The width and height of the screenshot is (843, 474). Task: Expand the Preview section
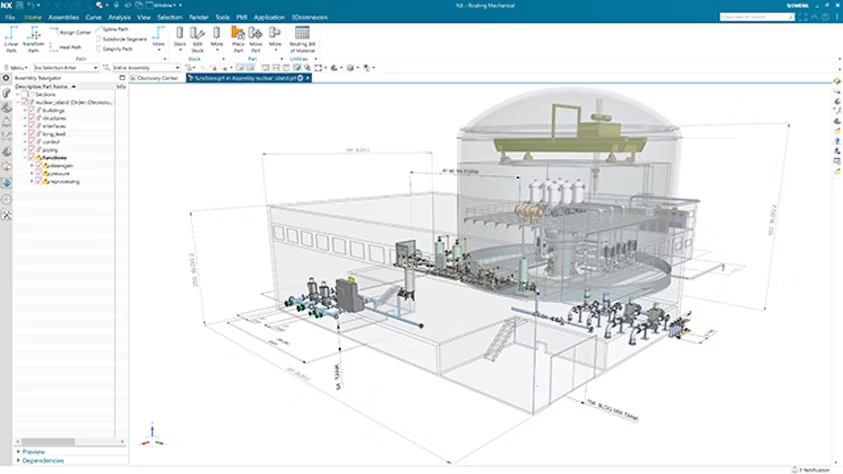click(34, 452)
